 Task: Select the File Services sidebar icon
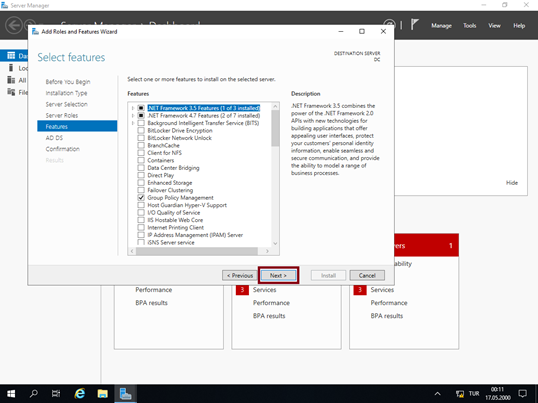[11, 92]
